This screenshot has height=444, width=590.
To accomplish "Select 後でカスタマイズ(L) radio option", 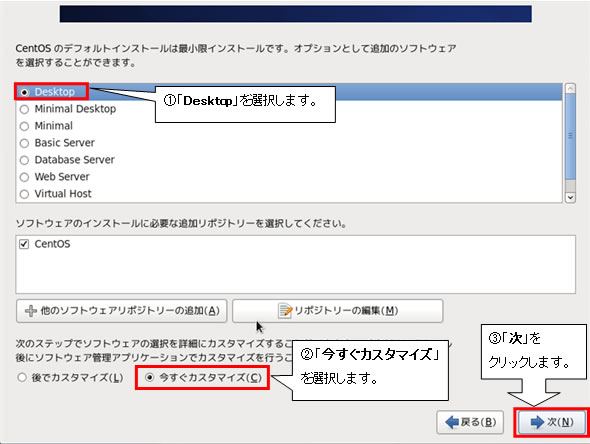I will pos(22,377).
